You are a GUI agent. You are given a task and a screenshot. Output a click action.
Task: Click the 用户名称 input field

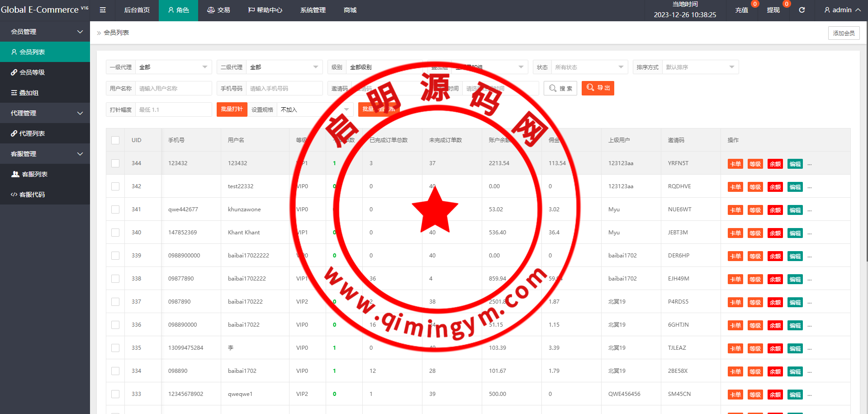pyautogui.click(x=173, y=88)
